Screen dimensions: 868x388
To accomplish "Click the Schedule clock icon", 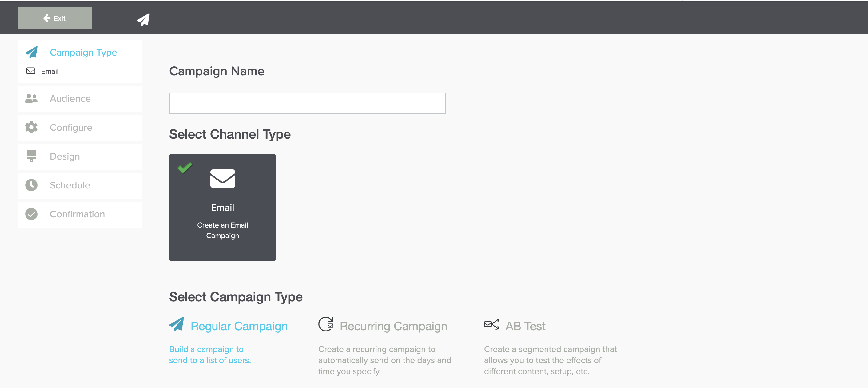I will 31,185.
